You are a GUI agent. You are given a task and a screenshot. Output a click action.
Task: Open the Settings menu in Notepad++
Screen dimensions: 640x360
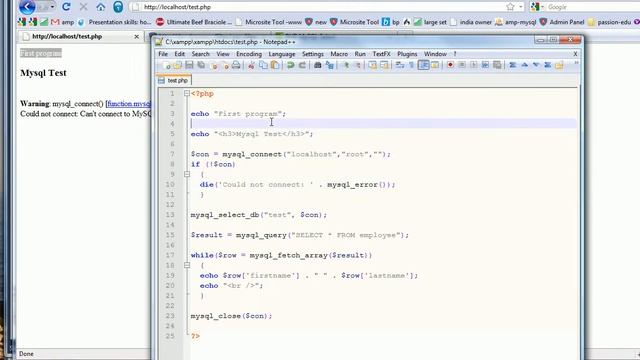(313, 54)
